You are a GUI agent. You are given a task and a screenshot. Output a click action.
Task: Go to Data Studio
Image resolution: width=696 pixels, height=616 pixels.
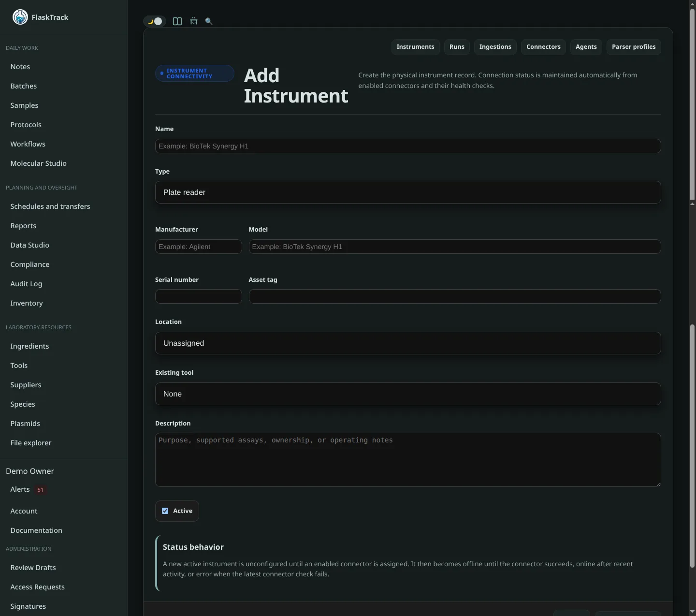coord(30,245)
